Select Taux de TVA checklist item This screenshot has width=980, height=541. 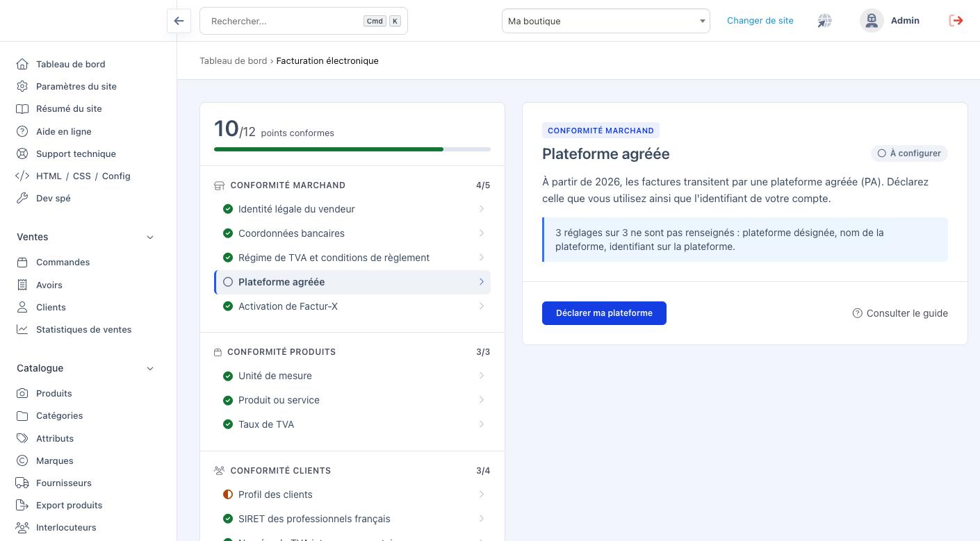(x=352, y=424)
